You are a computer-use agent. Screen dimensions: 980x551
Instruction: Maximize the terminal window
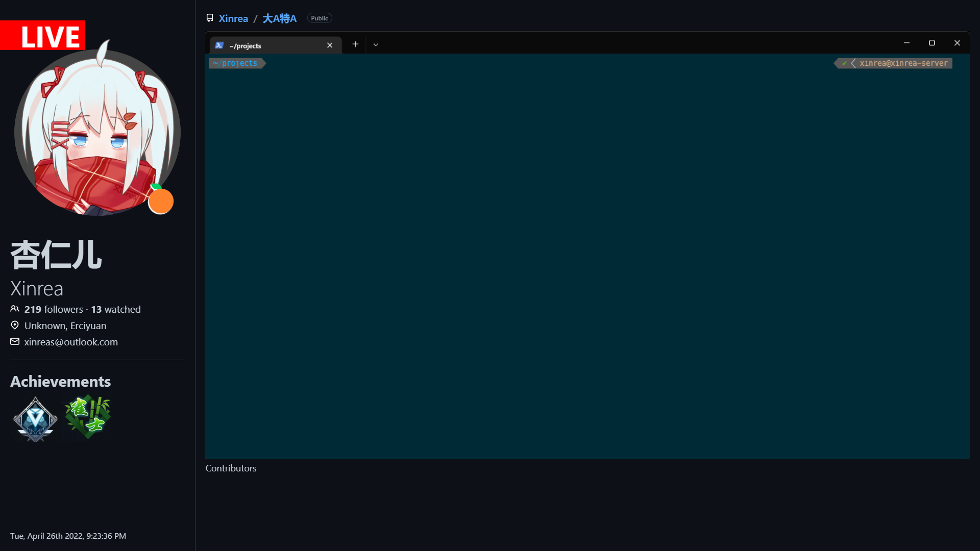pos(932,43)
